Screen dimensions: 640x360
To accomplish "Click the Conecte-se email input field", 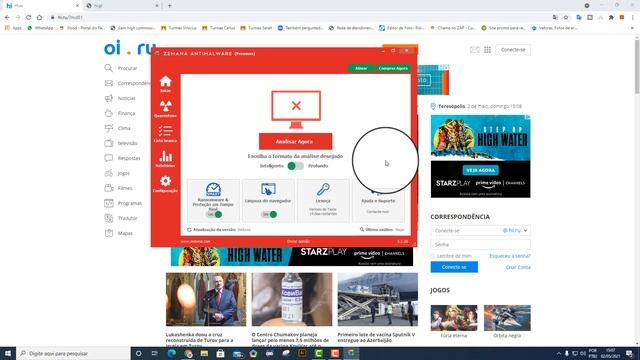I will 465,231.
